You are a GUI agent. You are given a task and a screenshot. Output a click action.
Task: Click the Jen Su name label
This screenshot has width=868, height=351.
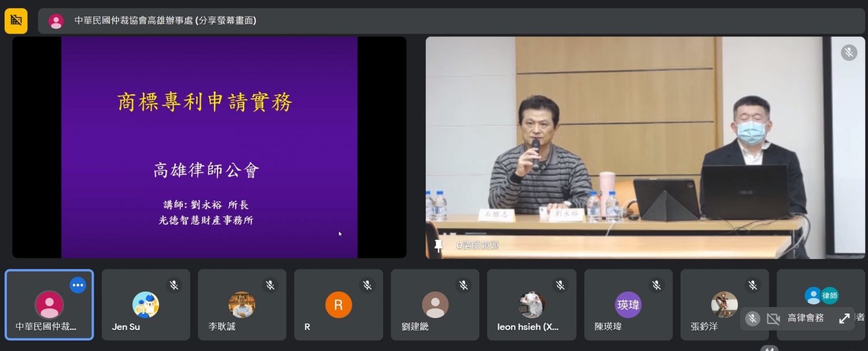tap(126, 327)
